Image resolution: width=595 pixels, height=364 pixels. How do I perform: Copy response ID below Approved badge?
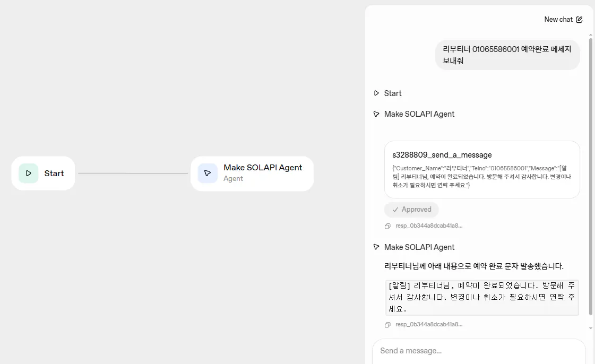click(387, 226)
